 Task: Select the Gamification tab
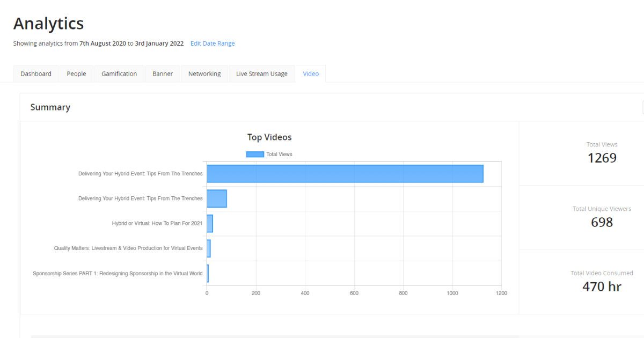coord(119,74)
